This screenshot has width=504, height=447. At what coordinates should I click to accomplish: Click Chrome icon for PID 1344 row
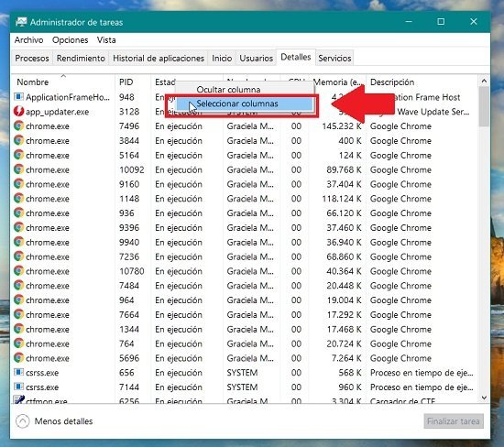coord(19,329)
